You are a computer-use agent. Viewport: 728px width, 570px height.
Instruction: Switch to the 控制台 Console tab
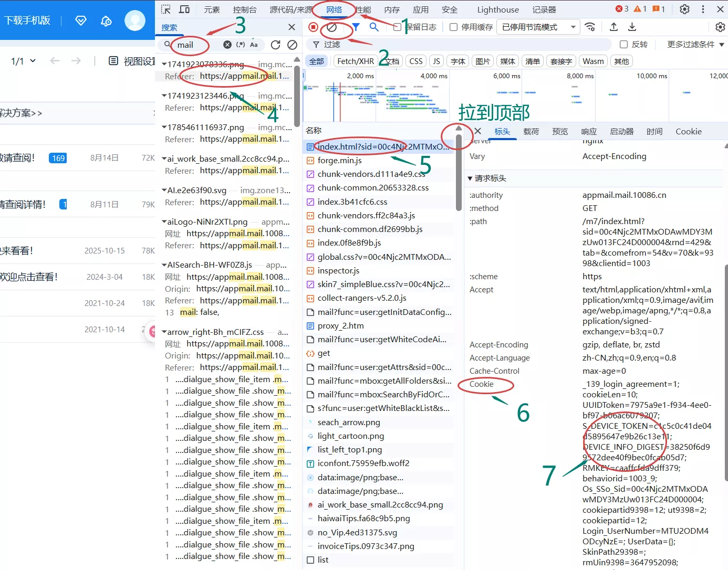pyautogui.click(x=245, y=9)
